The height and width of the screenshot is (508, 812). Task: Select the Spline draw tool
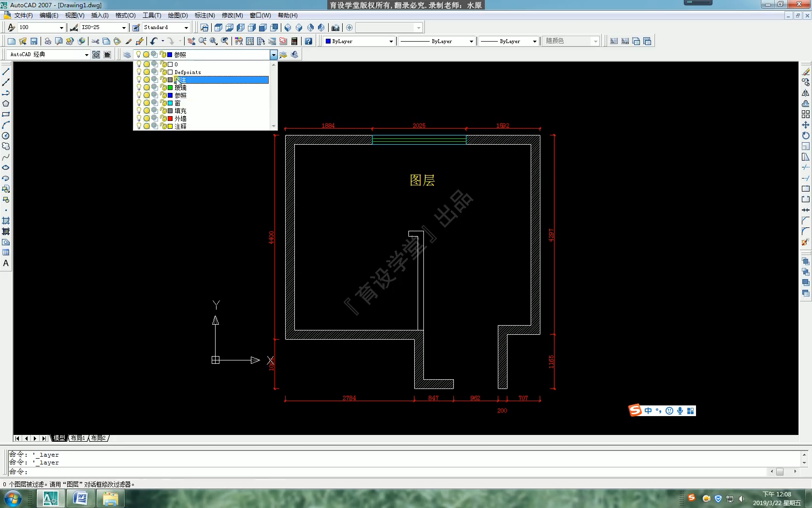(6, 157)
